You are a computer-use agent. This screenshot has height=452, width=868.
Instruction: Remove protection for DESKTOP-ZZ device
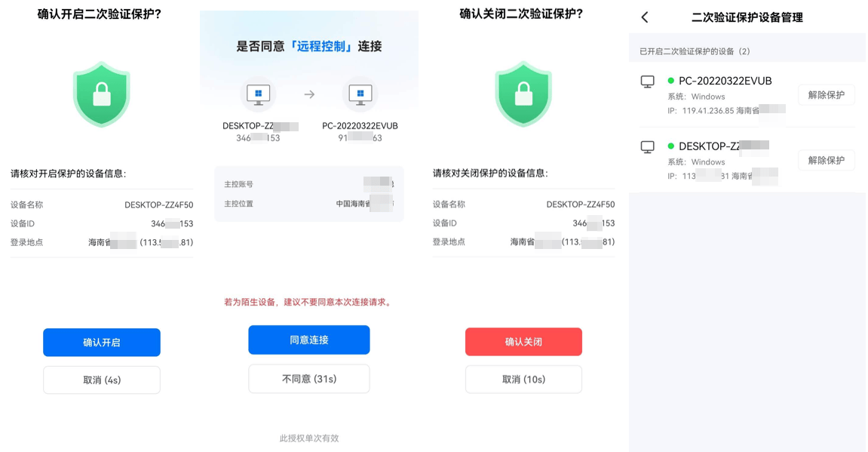point(826,160)
